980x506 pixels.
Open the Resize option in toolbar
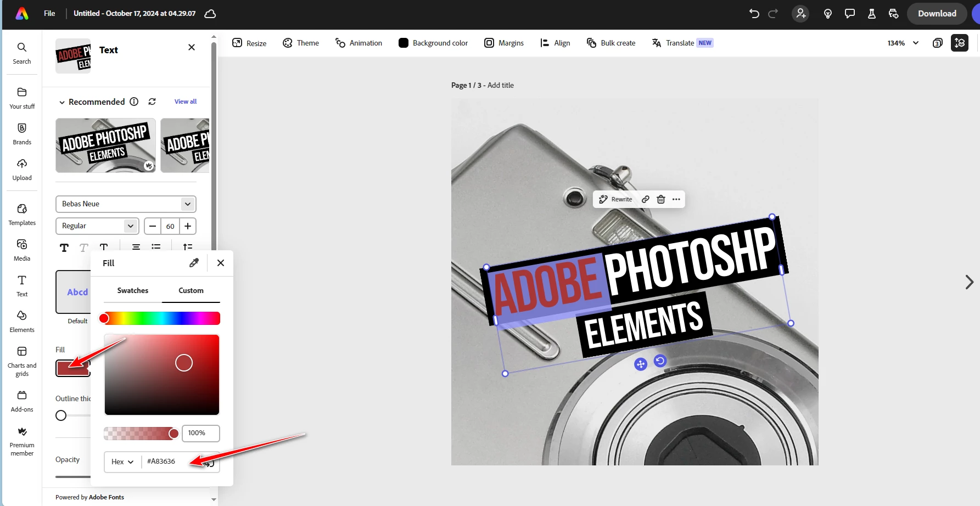249,43
